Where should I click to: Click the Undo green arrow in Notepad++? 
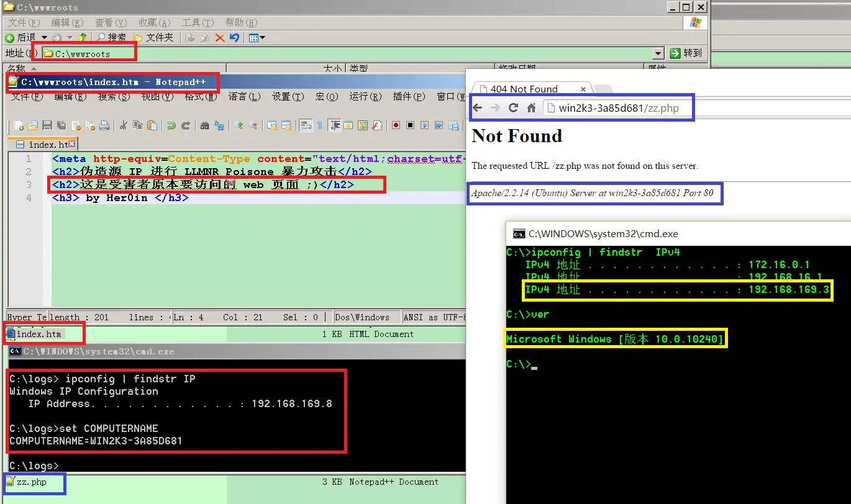(x=171, y=125)
